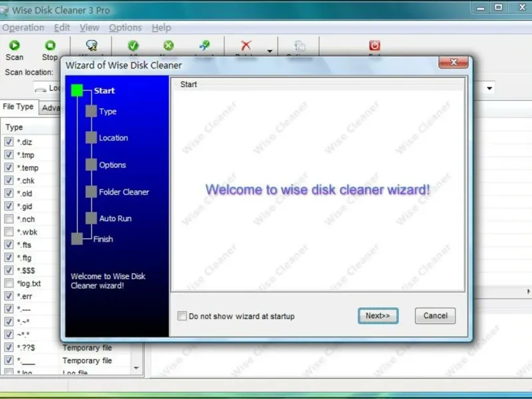Open the Wizard toolbar icon in main window

tap(92, 45)
